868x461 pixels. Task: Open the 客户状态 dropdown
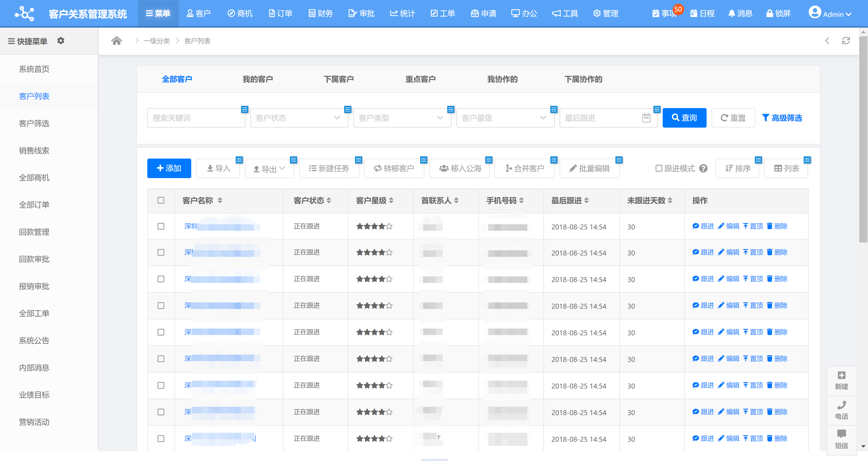click(x=299, y=118)
